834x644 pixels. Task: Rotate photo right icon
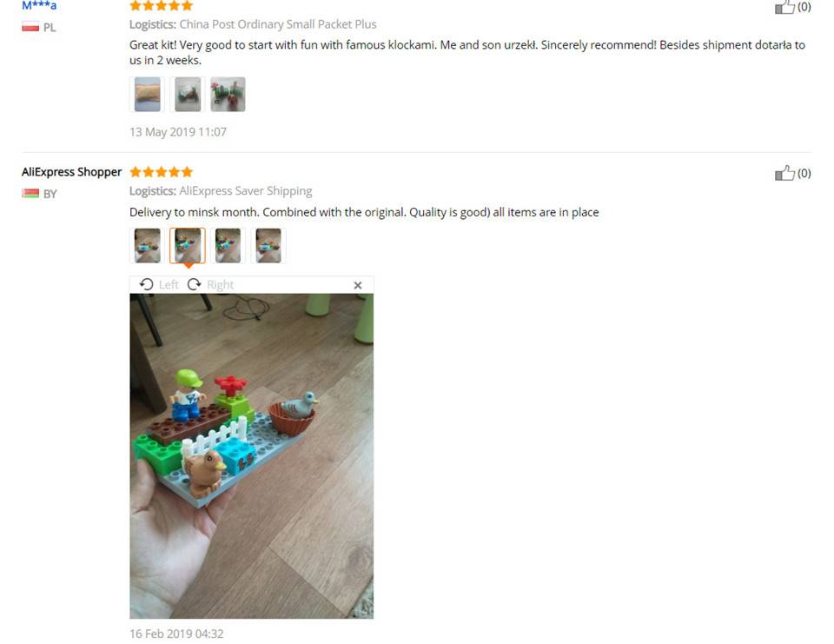194,285
